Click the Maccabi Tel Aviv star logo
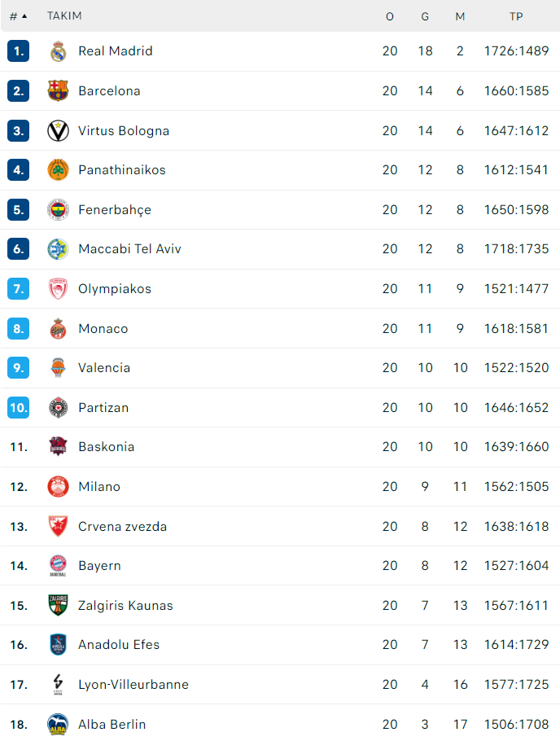The height and width of the screenshot is (741, 560). coord(58,249)
